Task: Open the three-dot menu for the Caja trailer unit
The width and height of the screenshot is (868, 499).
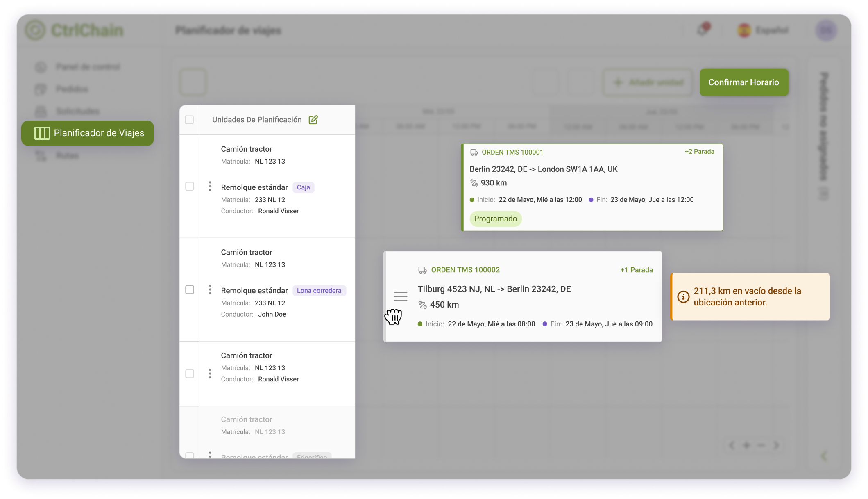Action: click(210, 187)
